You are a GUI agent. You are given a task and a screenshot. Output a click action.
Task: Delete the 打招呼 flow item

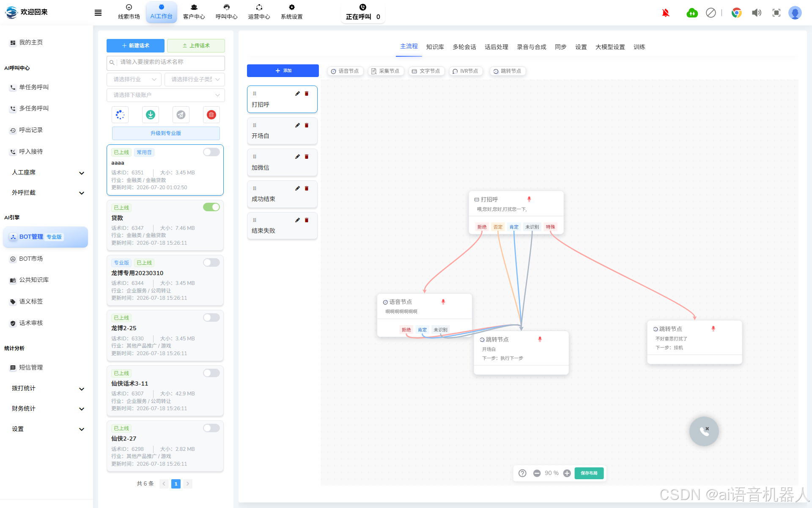(307, 94)
